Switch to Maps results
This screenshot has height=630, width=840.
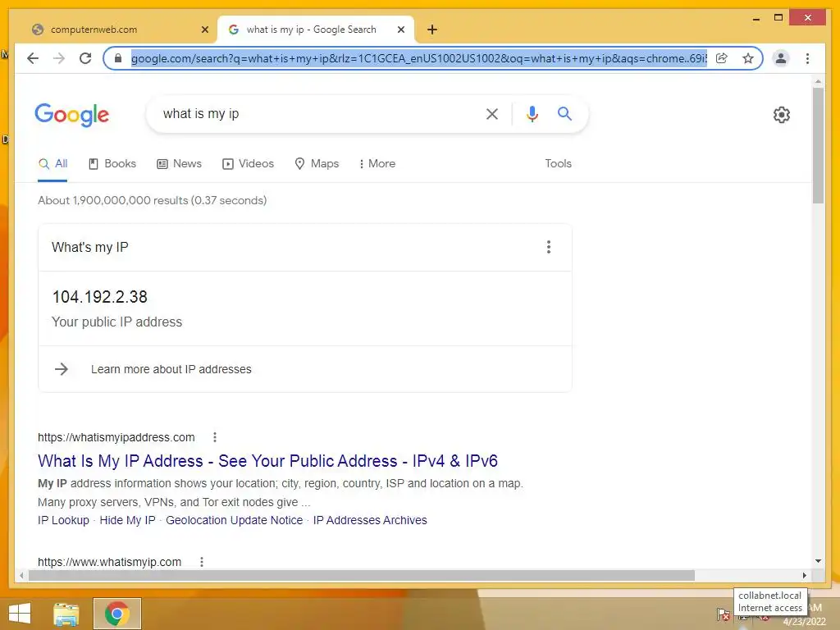coord(317,164)
